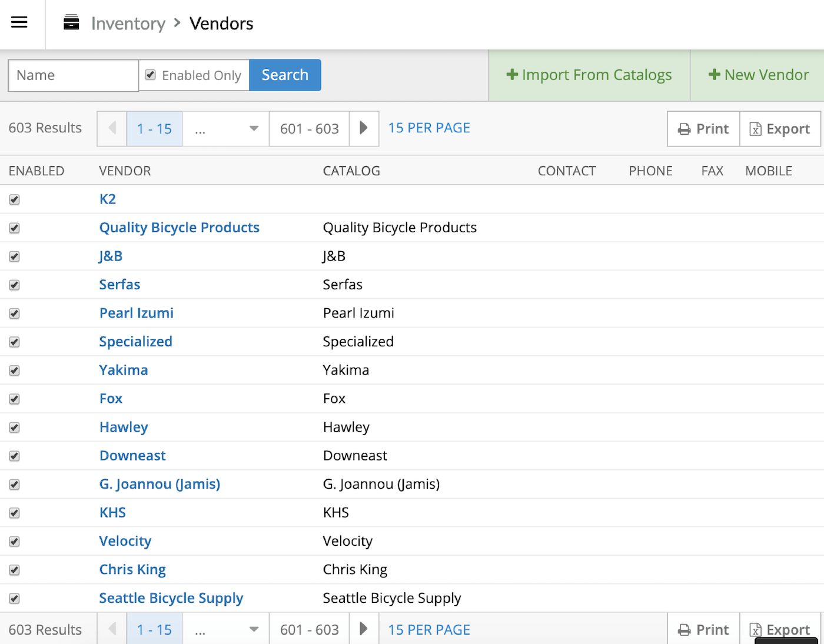Click the blue Search button
This screenshot has height=644, width=824.
click(x=285, y=75)
